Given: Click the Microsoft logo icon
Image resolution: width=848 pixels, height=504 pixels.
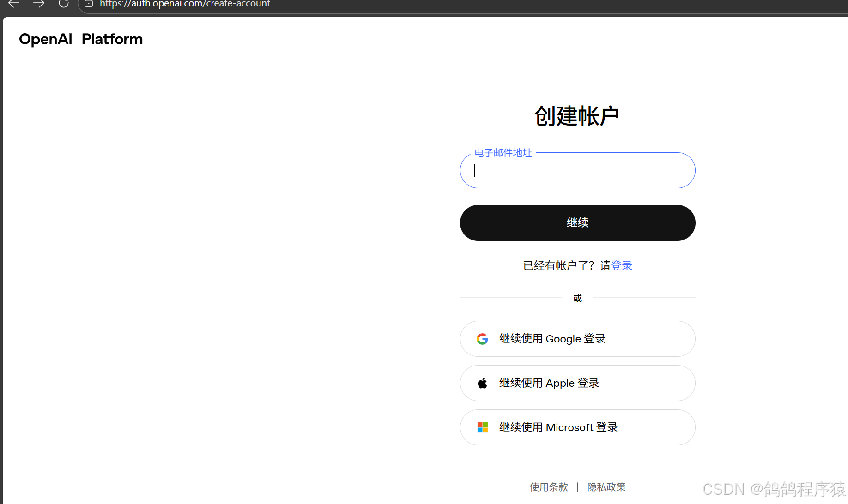Looking at the screenshot, I should click(482, 427).
